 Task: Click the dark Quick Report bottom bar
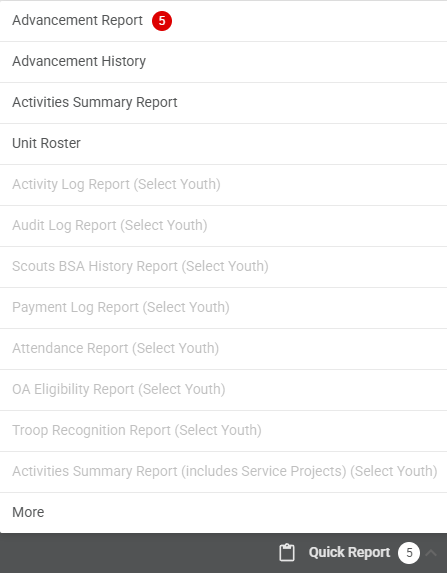point(223,553)
